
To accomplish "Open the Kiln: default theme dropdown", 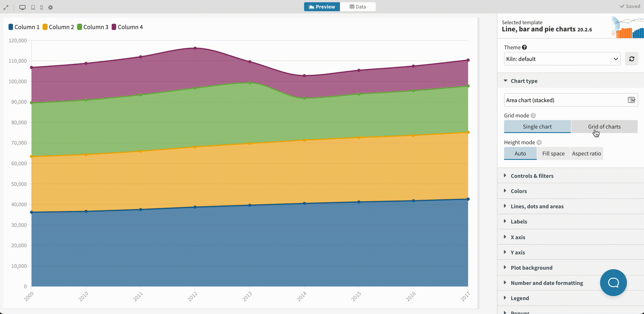I will pyautogui.click(x=562, y=59).
